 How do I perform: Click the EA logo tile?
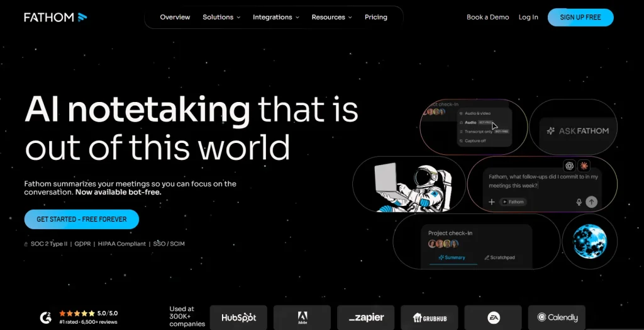coord(493,317)
